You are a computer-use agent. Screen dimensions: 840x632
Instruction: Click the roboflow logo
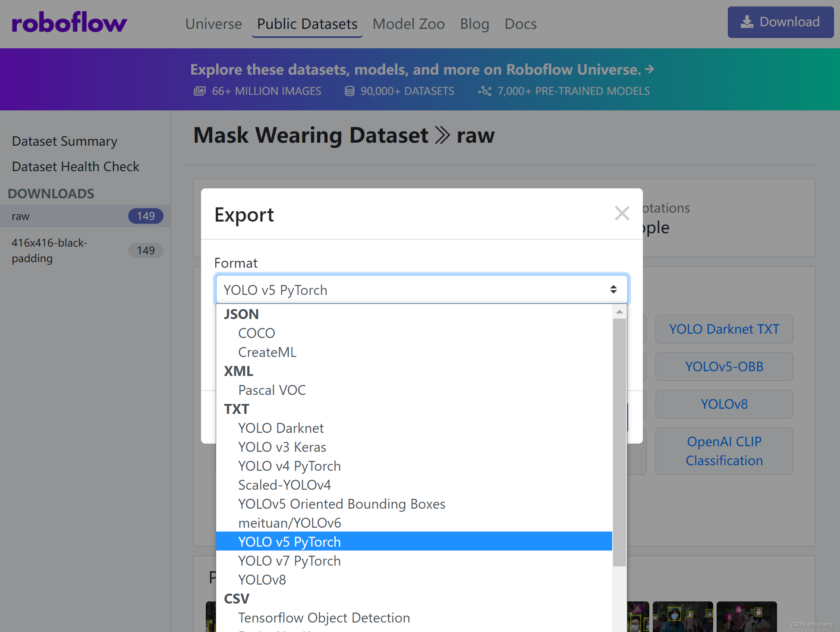point(69,22)
